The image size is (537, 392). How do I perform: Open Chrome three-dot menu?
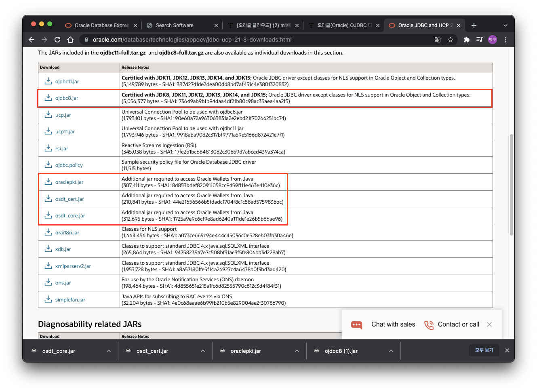pos(505,40)
